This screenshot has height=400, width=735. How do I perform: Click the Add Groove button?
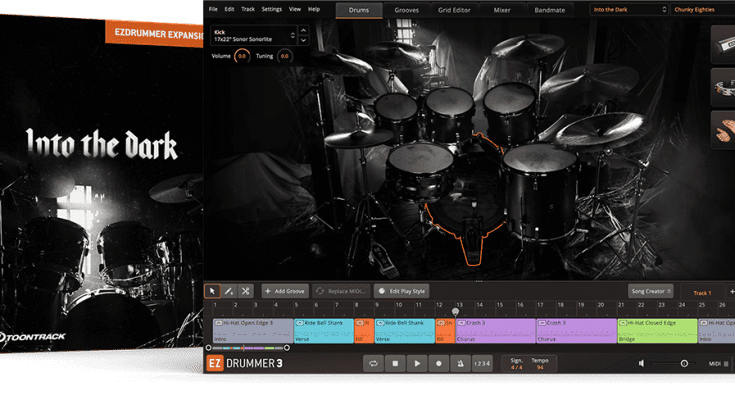click(285, 290)
